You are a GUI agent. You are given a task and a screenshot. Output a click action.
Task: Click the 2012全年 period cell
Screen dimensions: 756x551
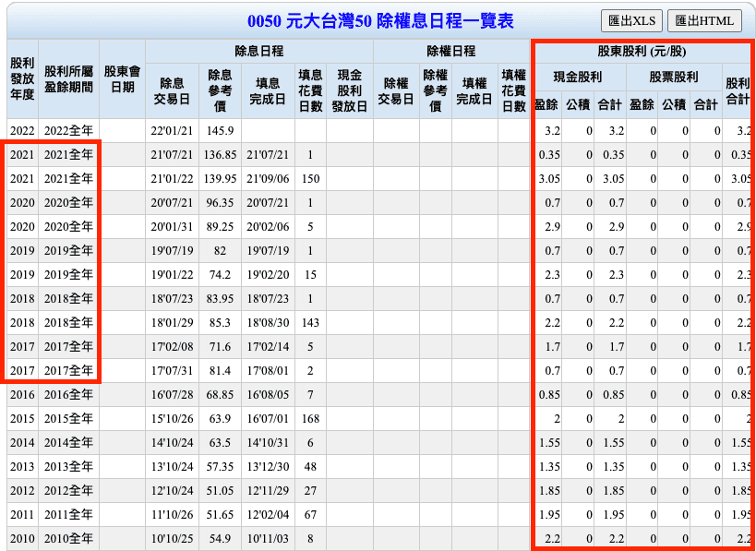point(68,491)
